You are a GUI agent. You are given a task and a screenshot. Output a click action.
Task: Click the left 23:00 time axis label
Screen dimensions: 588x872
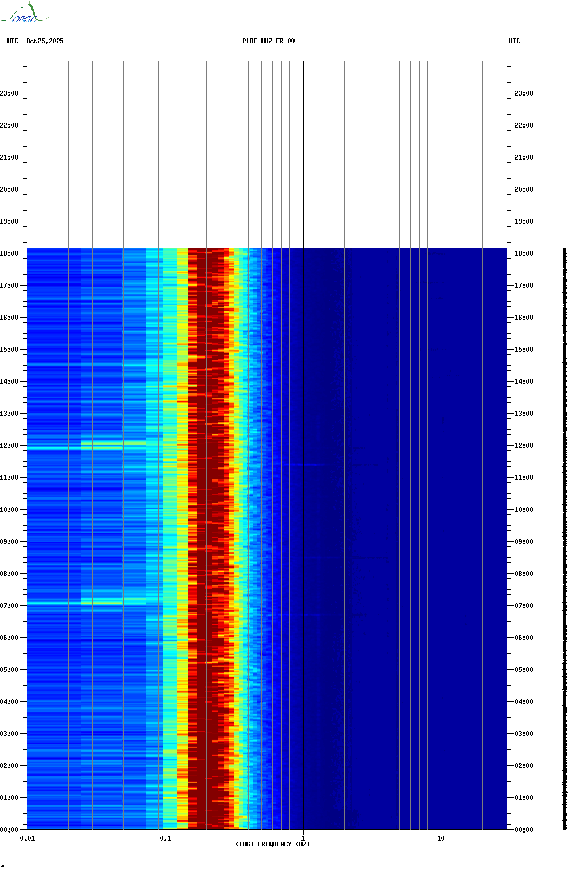[x=9, y=93]
